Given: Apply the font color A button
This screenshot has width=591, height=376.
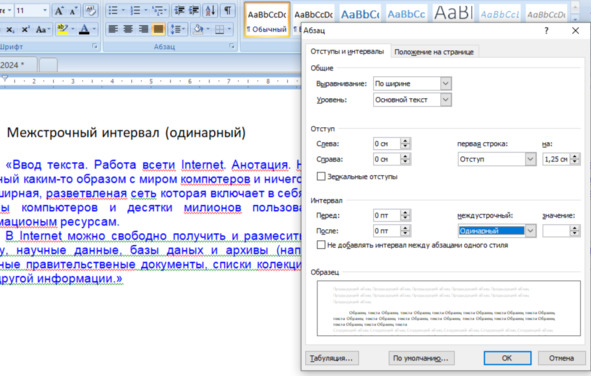Looking at the screenshot, I should [x=84, y=29].
